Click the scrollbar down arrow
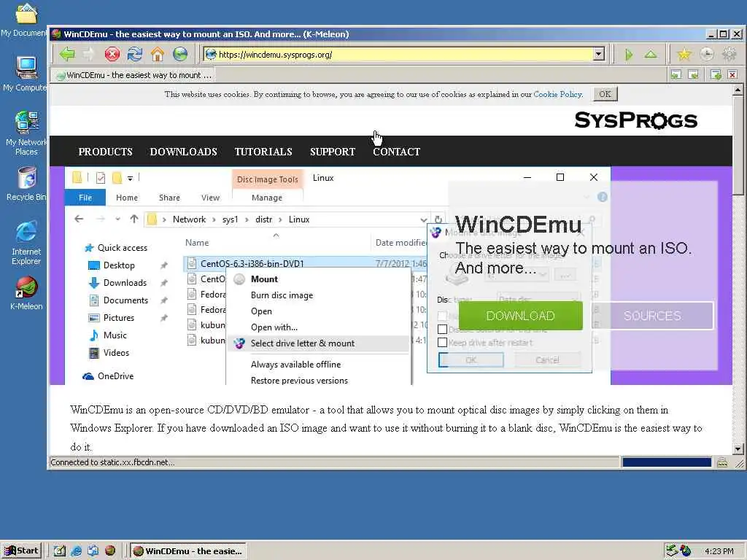The height and width of the screenshot is (560, 747). coord(738,448)
